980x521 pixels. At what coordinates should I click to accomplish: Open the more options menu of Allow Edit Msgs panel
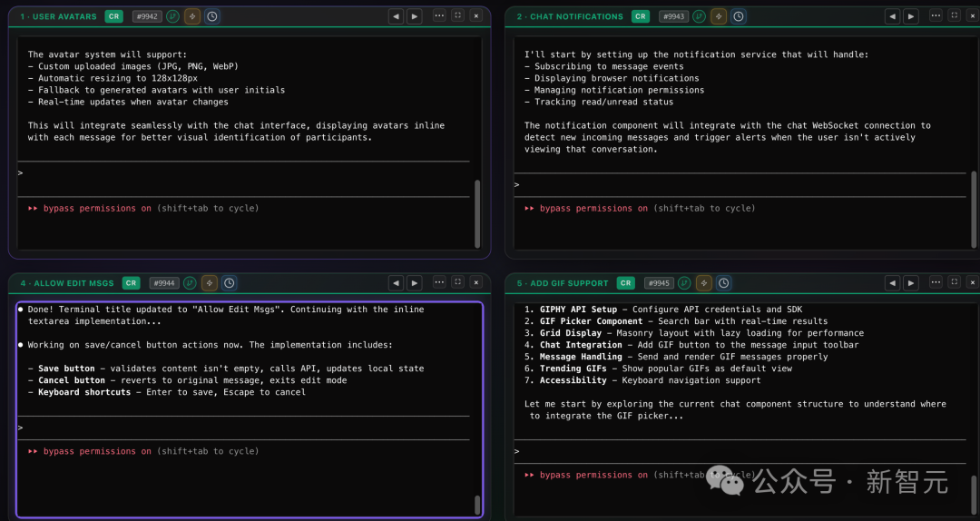click(x=439, y=282)
